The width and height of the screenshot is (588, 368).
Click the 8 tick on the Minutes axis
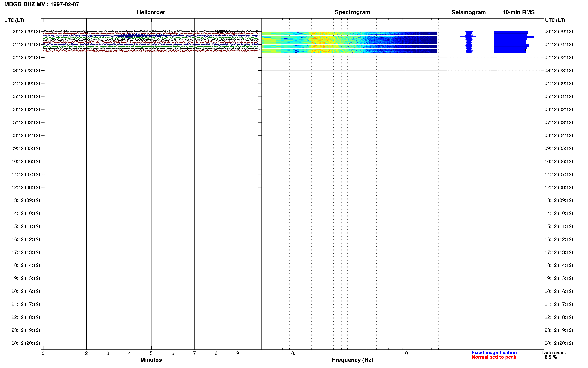point(216,353)
